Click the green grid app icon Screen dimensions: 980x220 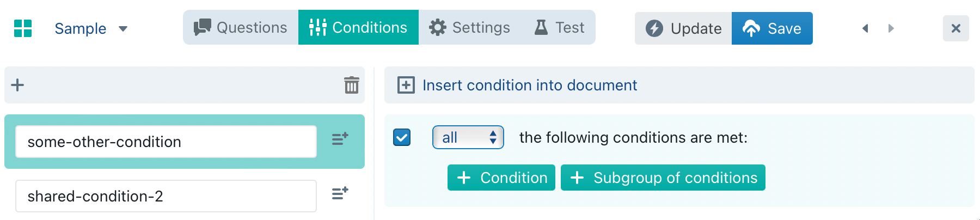pyautogui.click(x=23, y=28)
